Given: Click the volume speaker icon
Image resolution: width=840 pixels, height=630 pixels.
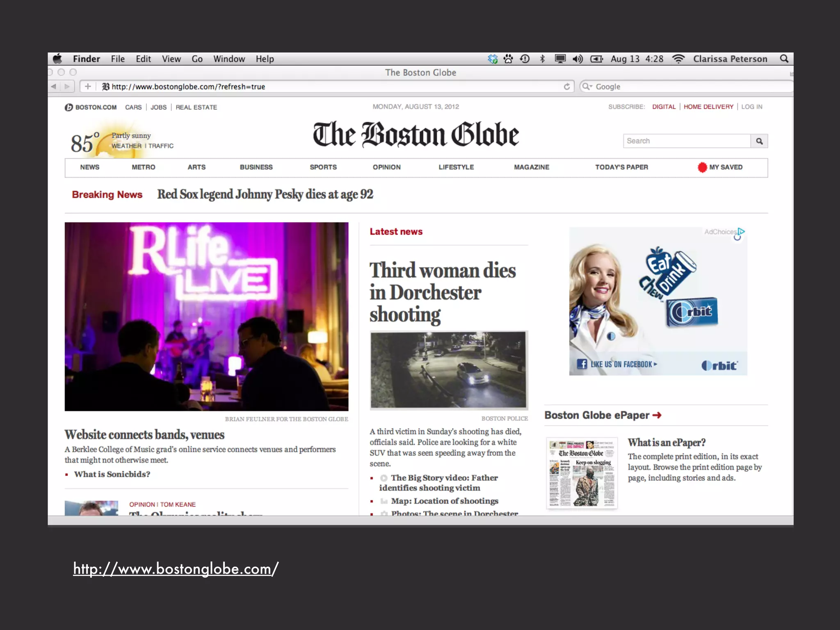Looking at the screenshot, I should pyautogui.click(x=577, y=59).
